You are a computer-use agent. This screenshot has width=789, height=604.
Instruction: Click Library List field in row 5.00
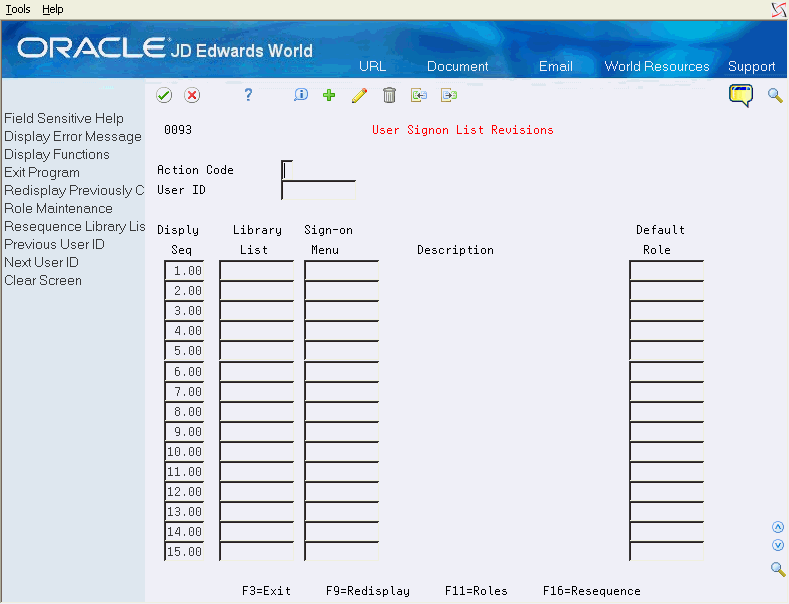tap(257, 351)
